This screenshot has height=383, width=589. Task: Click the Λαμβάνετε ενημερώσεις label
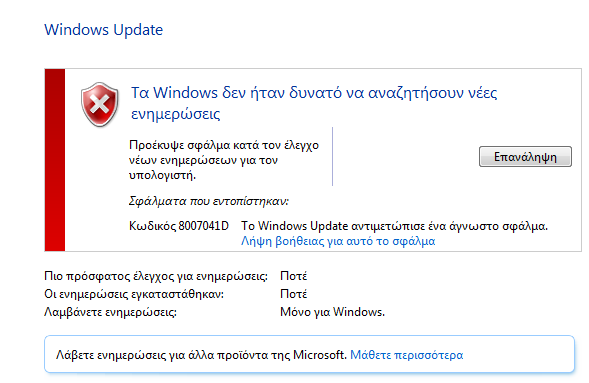(x=110, y=312)
